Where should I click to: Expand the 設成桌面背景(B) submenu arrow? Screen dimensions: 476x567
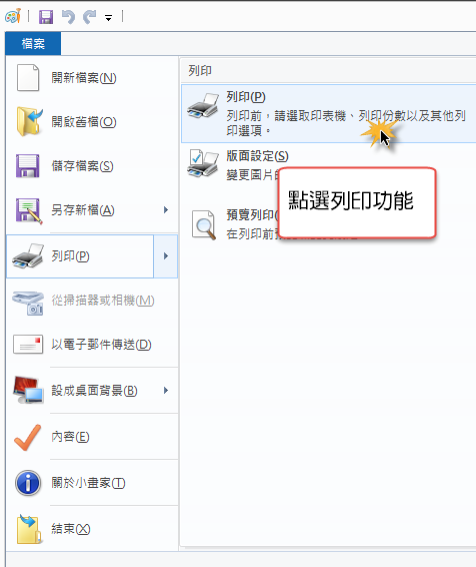pos(166,391)
